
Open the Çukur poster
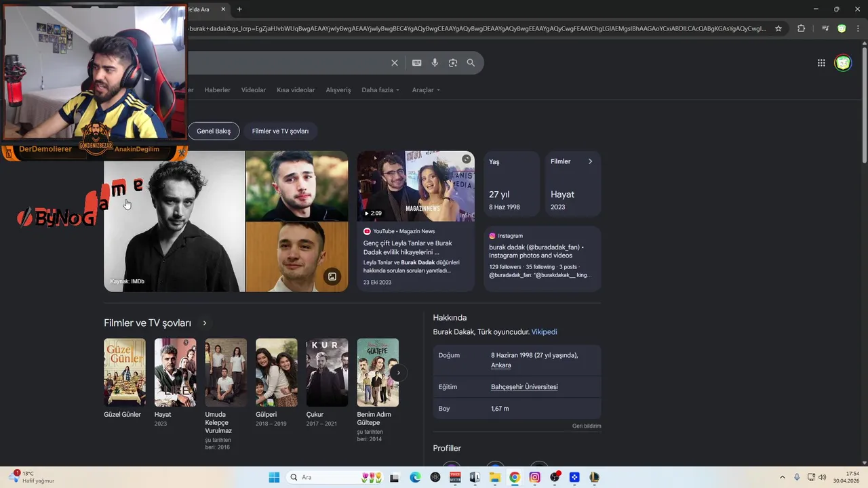(327, 372)
